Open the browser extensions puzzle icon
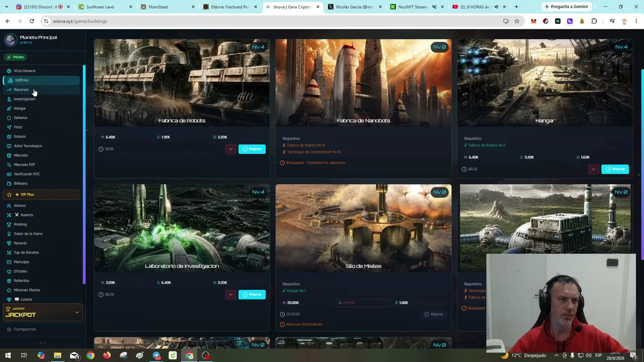Image resolution: width=644 pixels, height=362 pixels. coord(594,21)
